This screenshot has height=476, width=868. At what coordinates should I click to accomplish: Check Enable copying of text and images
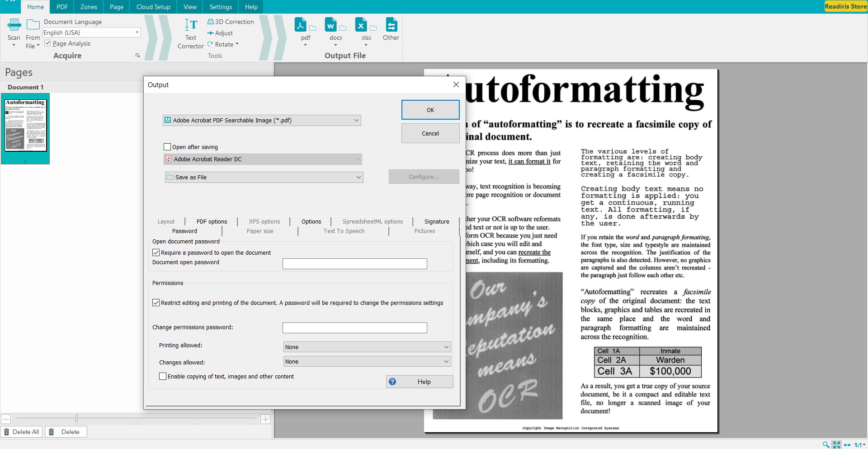point(163,376)
